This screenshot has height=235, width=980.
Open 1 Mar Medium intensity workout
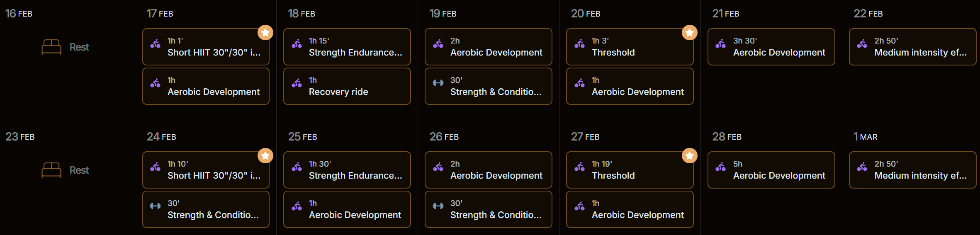tap(912, 170)
